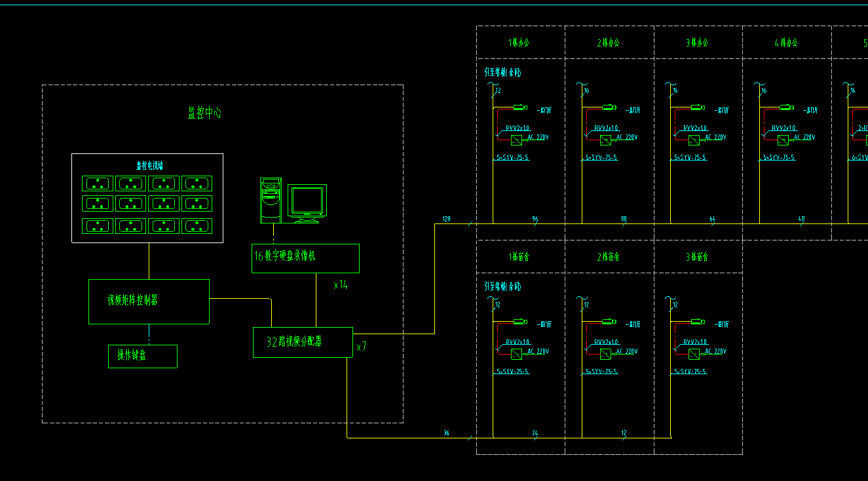Click the 48 cable count label

click(801, 219)
